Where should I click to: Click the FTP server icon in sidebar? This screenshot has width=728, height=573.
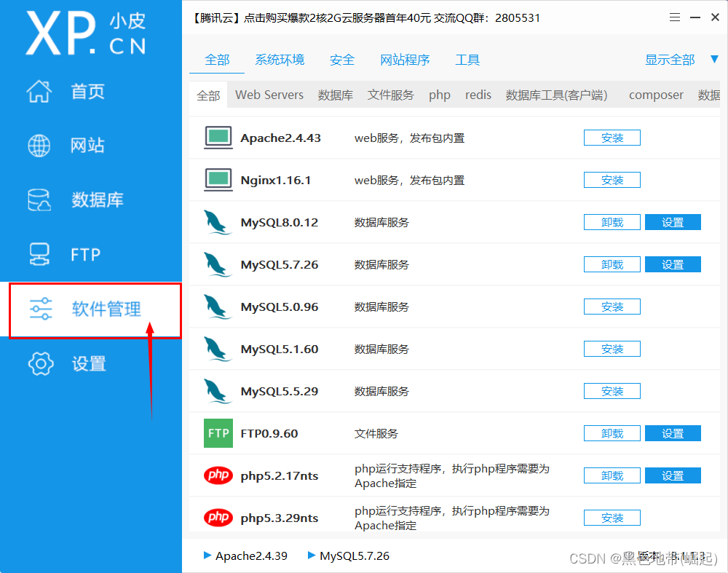tap(39, 254)
